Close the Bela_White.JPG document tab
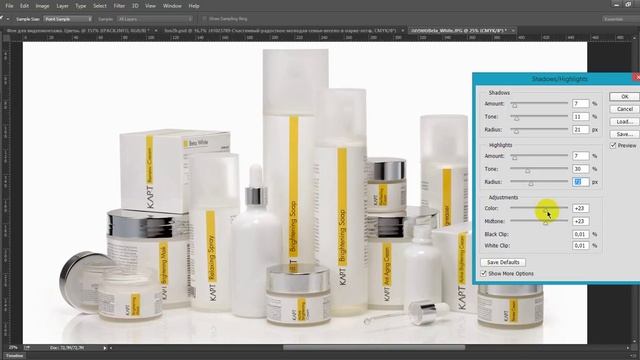The width and height of the screenshot is (640, 360). 513,31
